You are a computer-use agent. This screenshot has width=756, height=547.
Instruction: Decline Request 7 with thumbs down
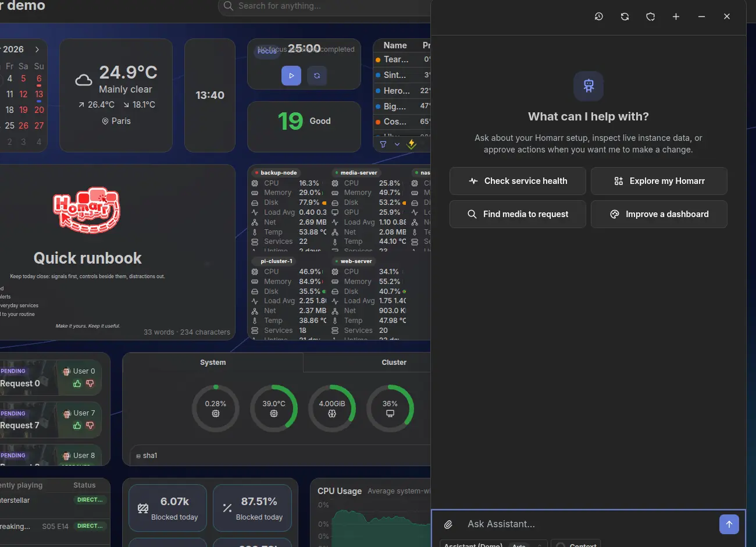tap(90, 425)
